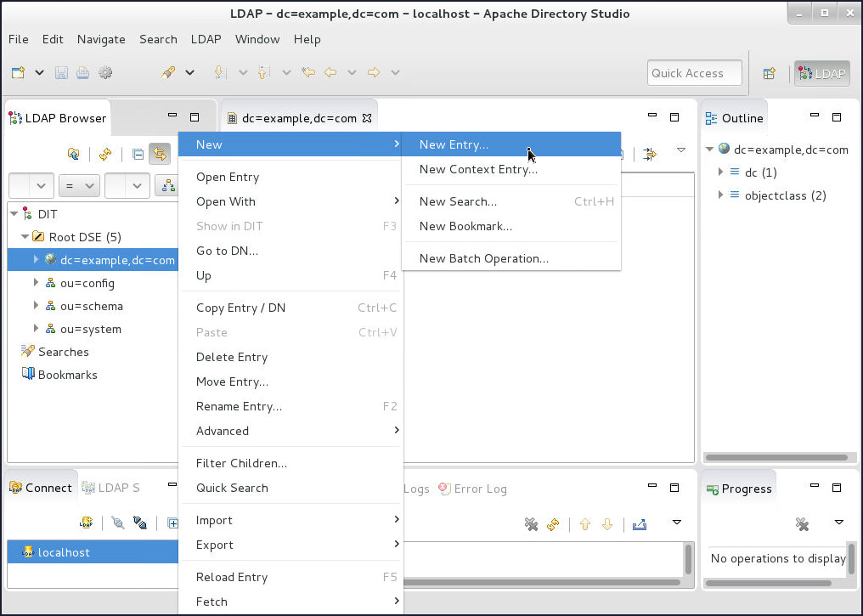Choose New Entry... in the submenu
Screen dimensions: 863x616
click(x=511, y=144)
